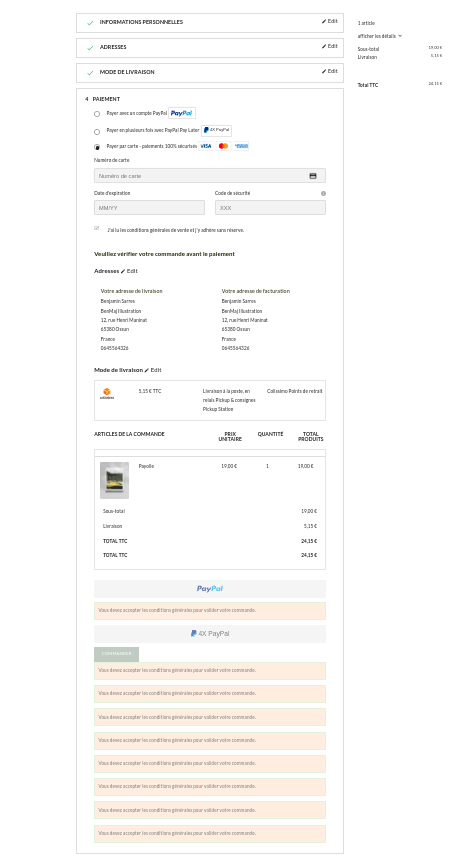Click the Visa card logo
This screenshot has height=865, width=453.
[205, 146]
